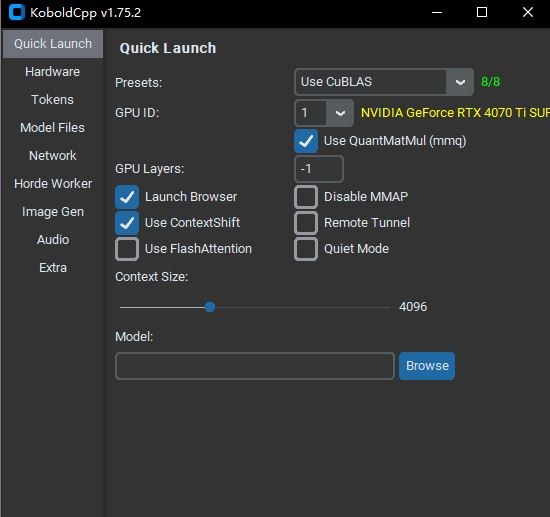Disable Use ContextShift checkbox
The image size is (550, 517).
coord(127,223)
